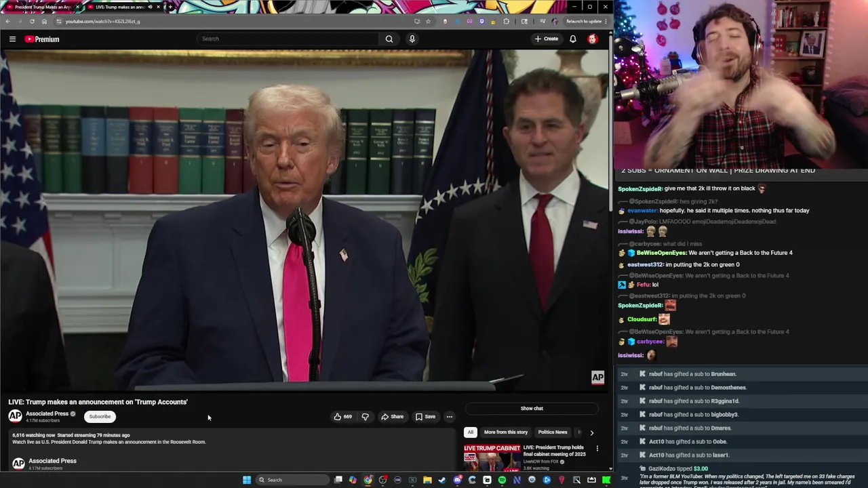
Task: Click the Create button
Action: 547,39
